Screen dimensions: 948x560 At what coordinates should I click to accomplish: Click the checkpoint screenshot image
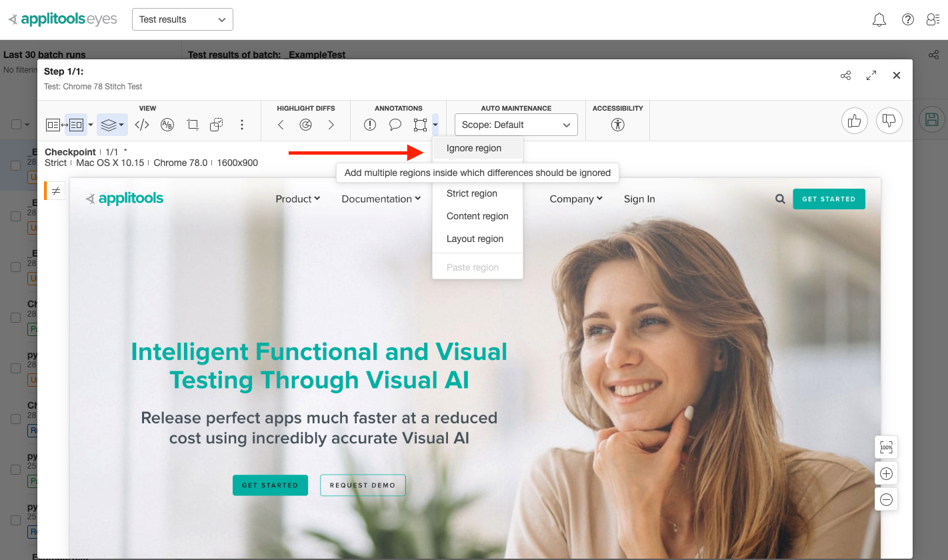point(475,367)
